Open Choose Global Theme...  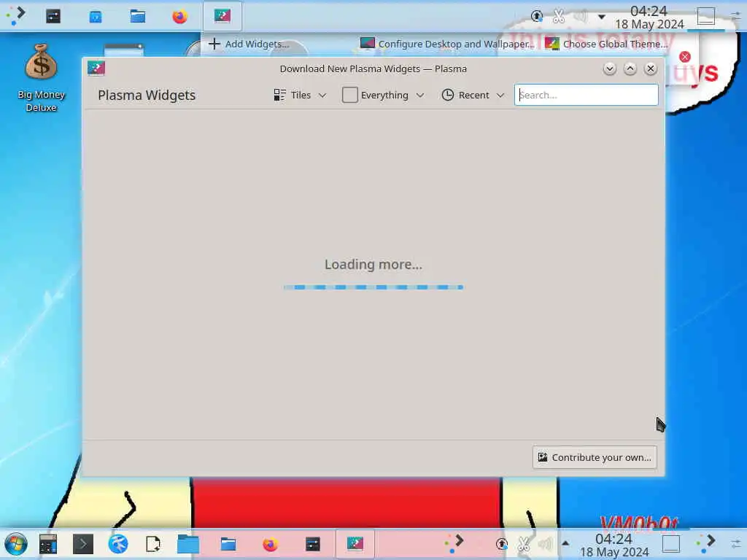point(606,44)
